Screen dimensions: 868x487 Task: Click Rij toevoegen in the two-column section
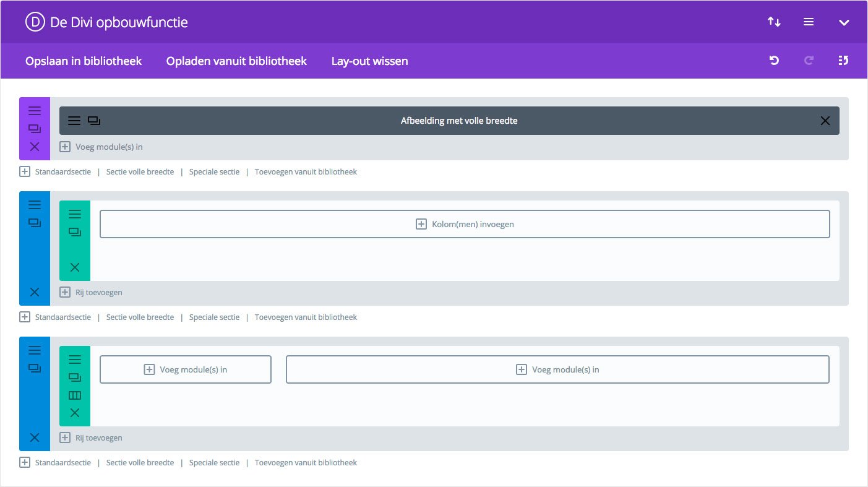(91, 437)
